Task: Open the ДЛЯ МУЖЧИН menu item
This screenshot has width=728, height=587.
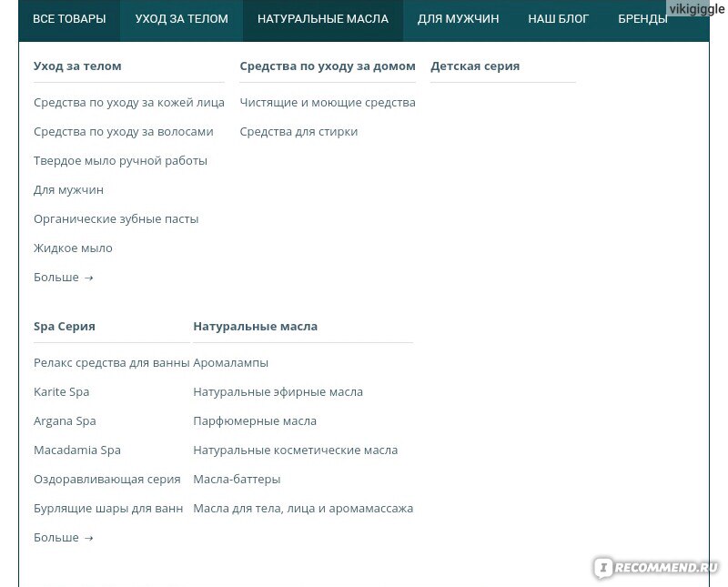Action: [x=458, y=19]
